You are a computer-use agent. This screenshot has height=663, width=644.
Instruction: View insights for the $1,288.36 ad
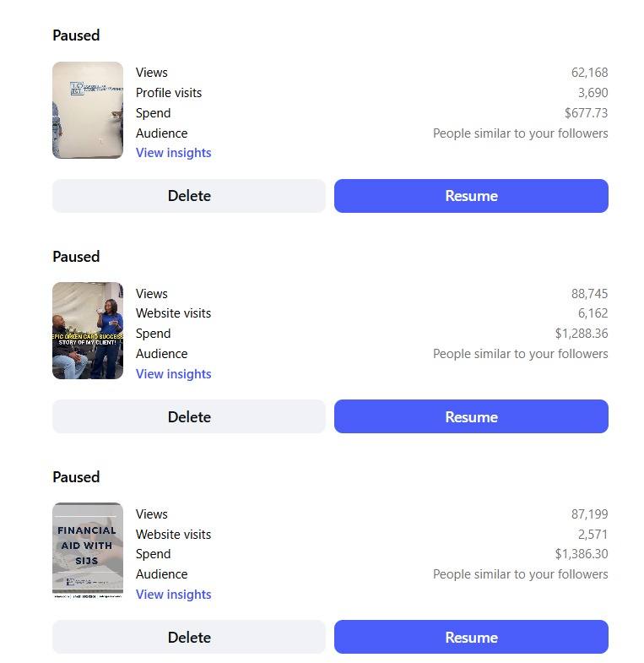tap(174, 374)
